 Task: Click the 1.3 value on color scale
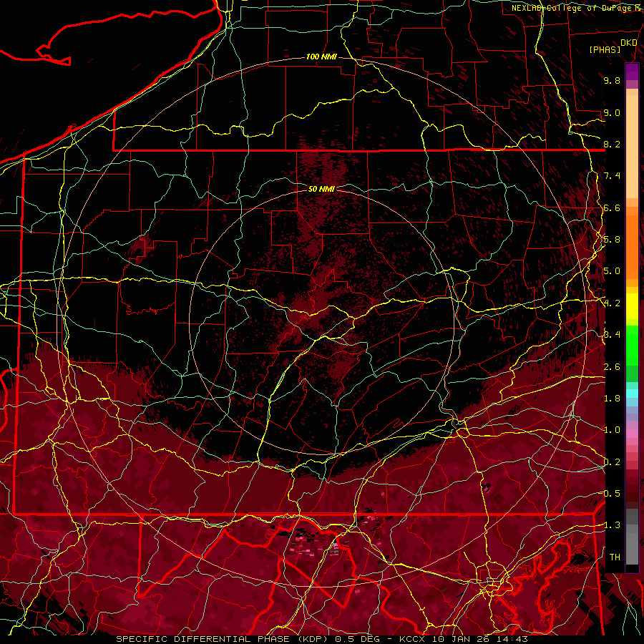coord(612,525)
